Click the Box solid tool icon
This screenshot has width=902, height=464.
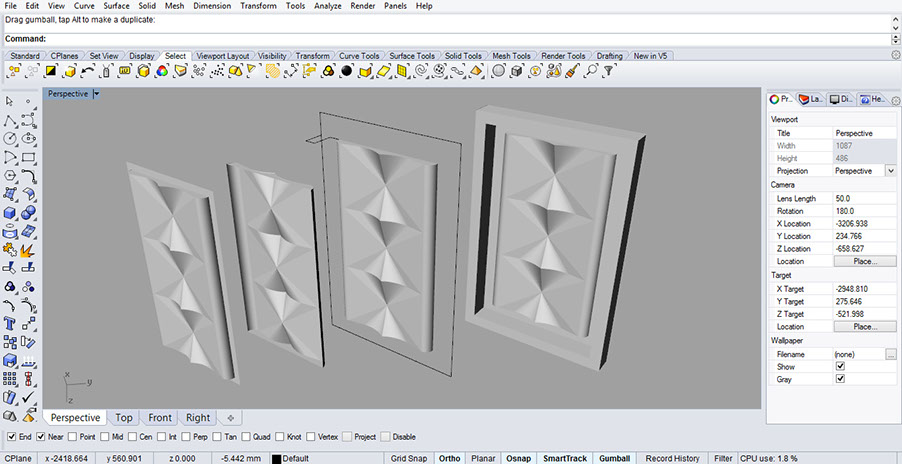tap(11, 212)
